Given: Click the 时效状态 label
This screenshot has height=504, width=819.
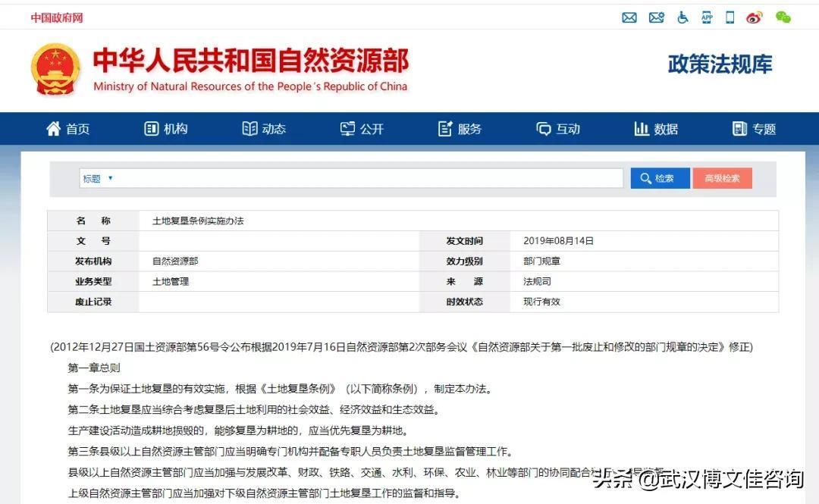Looking at the screenshot, I should tap(464, 302).
